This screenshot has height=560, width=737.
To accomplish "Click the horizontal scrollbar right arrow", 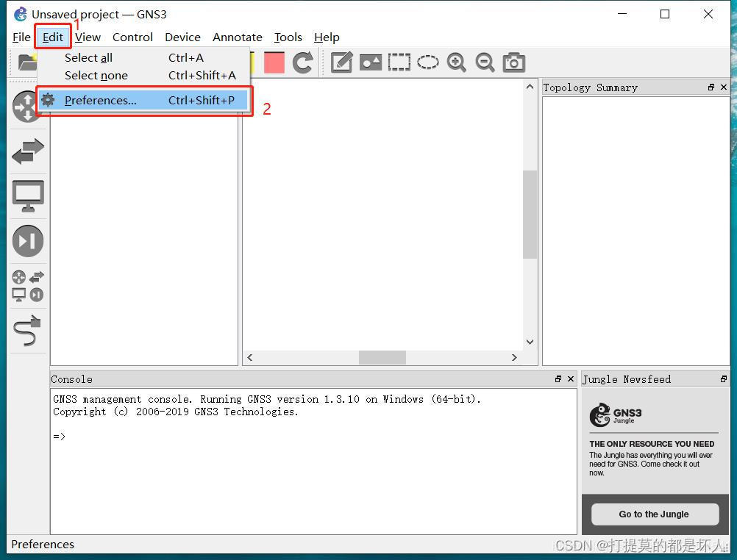I will click(514, 357).
